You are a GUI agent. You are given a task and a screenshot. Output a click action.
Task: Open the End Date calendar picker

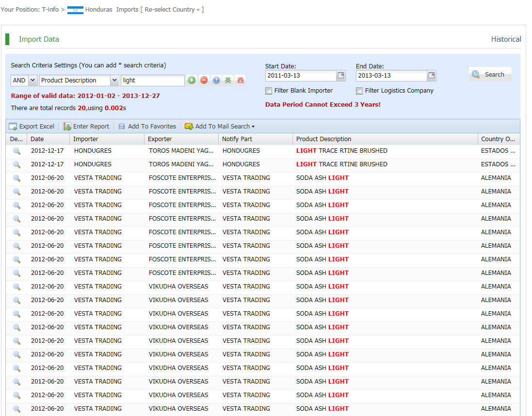point(431,75)
